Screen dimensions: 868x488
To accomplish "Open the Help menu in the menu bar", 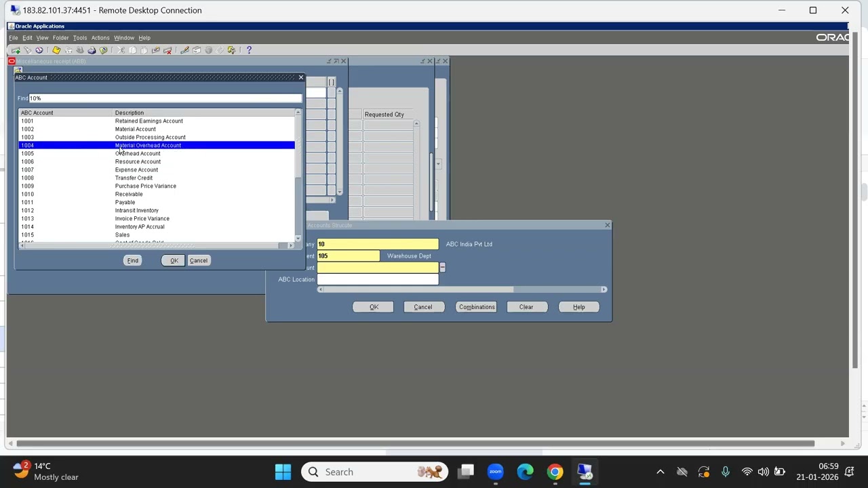I will click(144, 38).
